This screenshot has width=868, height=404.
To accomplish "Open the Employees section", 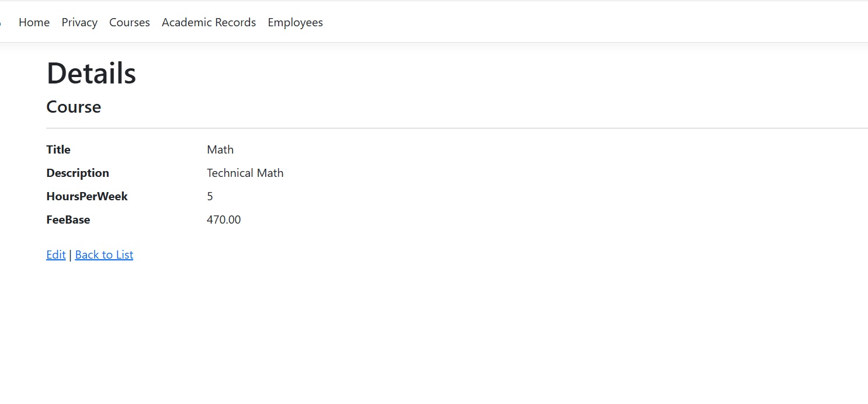I will click(x=295, y=22).
